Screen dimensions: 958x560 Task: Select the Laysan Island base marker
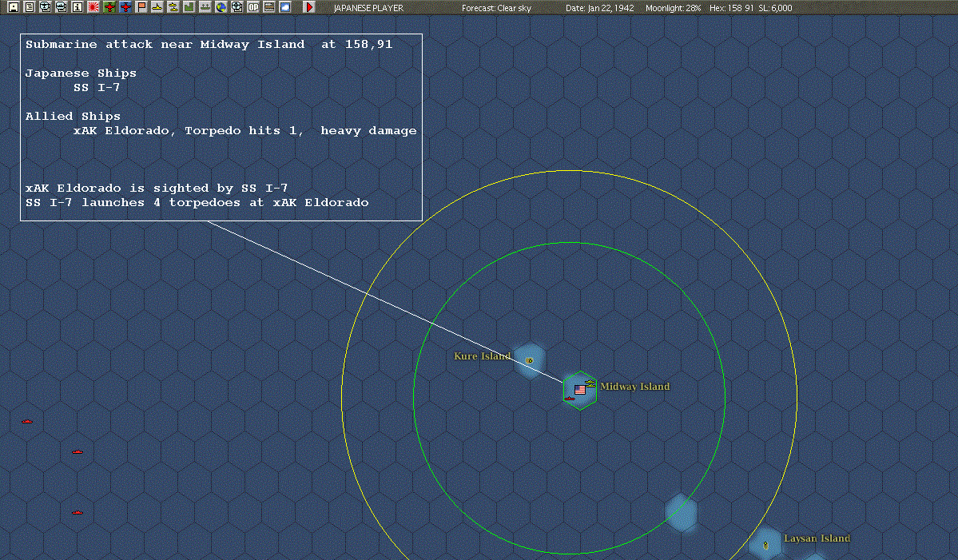(765, 545)
